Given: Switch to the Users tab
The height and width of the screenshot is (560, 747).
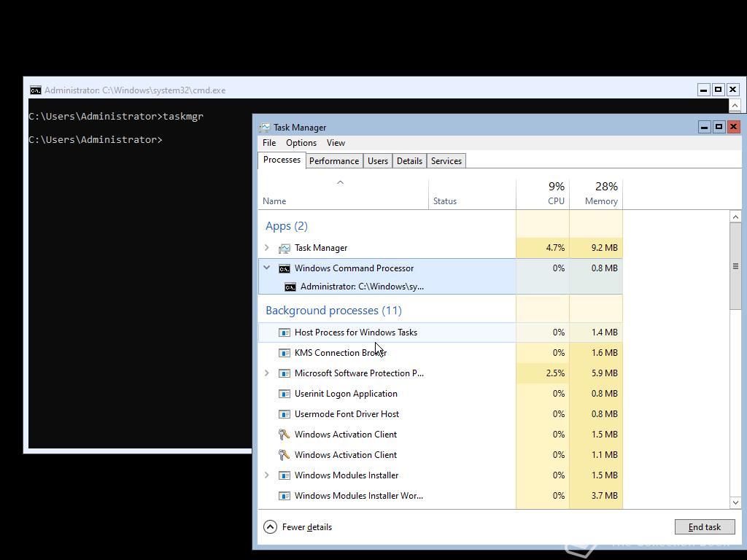Looking at the screenshot, I should coord(378,161).
